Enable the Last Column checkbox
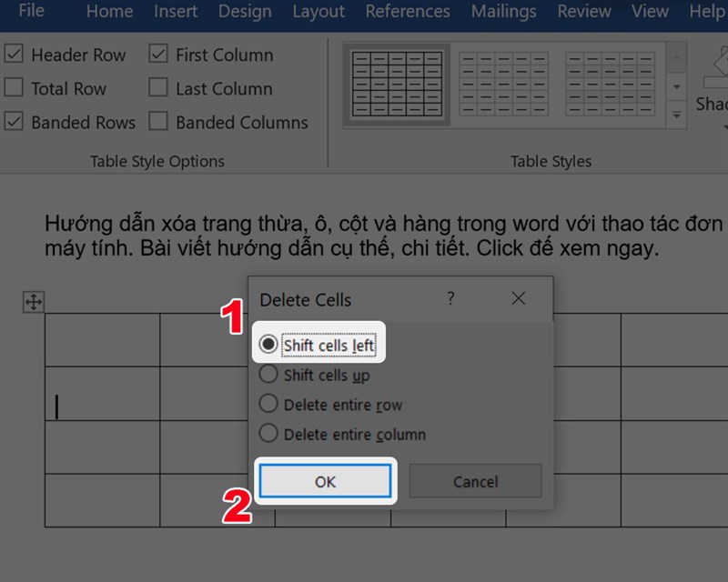The height and width of the screenshot is (582, 728). click(158, 87)
